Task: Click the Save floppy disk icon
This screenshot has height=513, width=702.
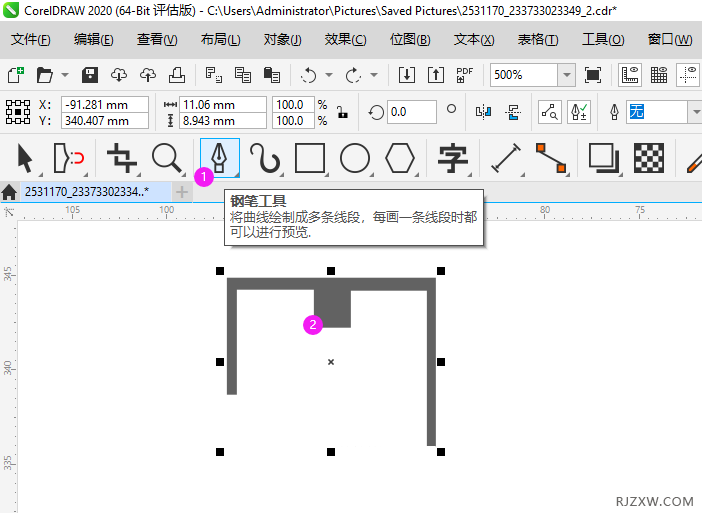Action: click(x=90, y=75)
